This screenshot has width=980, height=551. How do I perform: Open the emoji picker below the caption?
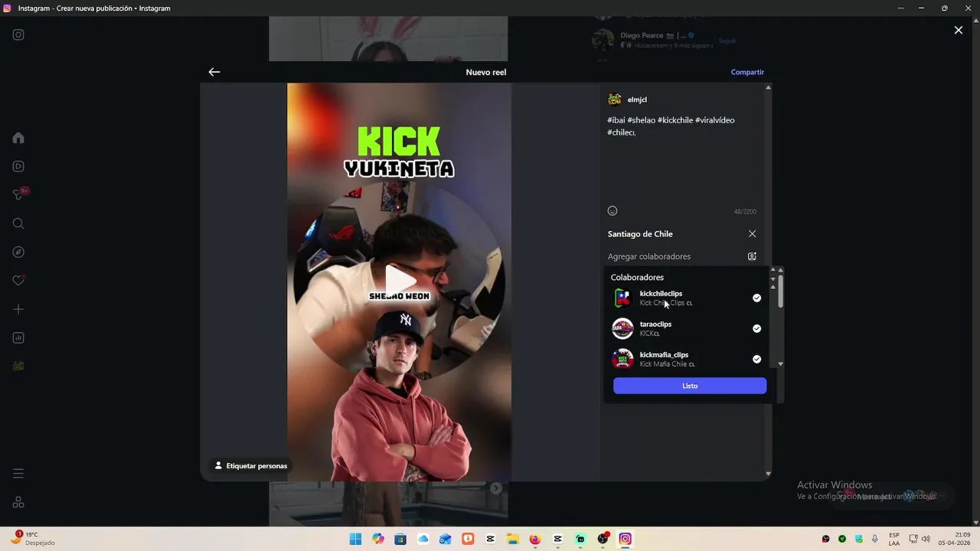tap(612, 210)
